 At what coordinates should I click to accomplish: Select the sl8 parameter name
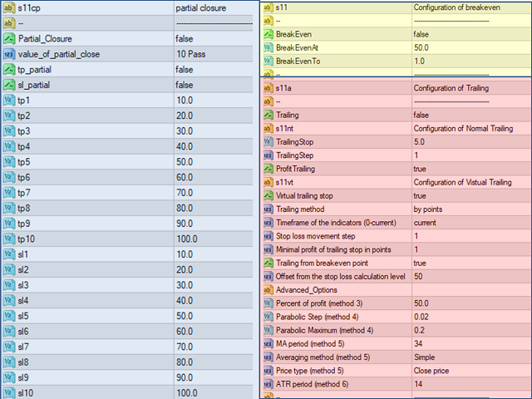coord(23,362)
